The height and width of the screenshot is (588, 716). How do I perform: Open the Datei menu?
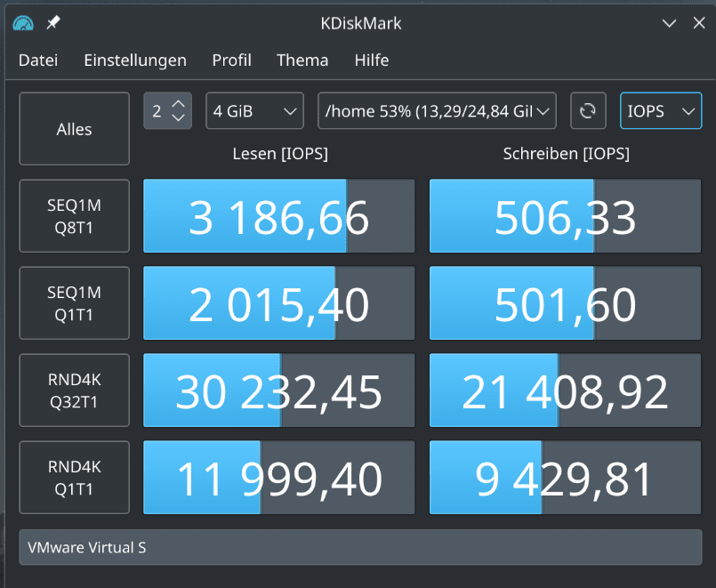pyautogui.click(x=38, y=60)
